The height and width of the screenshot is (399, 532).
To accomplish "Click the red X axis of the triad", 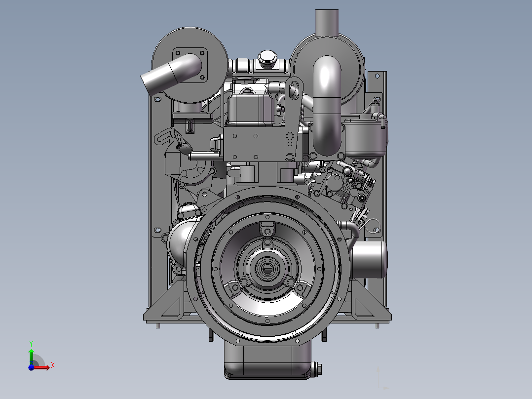I will [x=42, y=367].
